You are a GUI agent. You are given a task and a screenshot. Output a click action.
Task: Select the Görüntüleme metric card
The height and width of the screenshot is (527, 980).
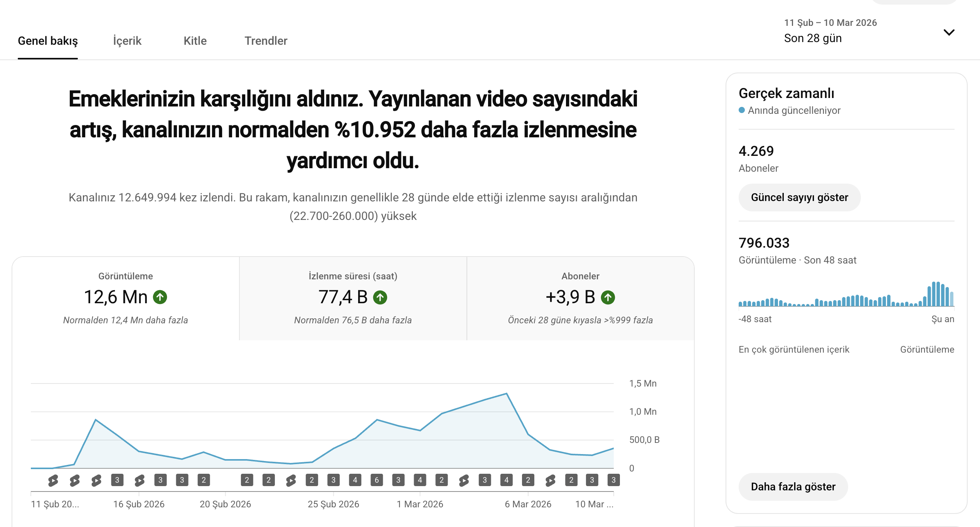pos(126,298)
